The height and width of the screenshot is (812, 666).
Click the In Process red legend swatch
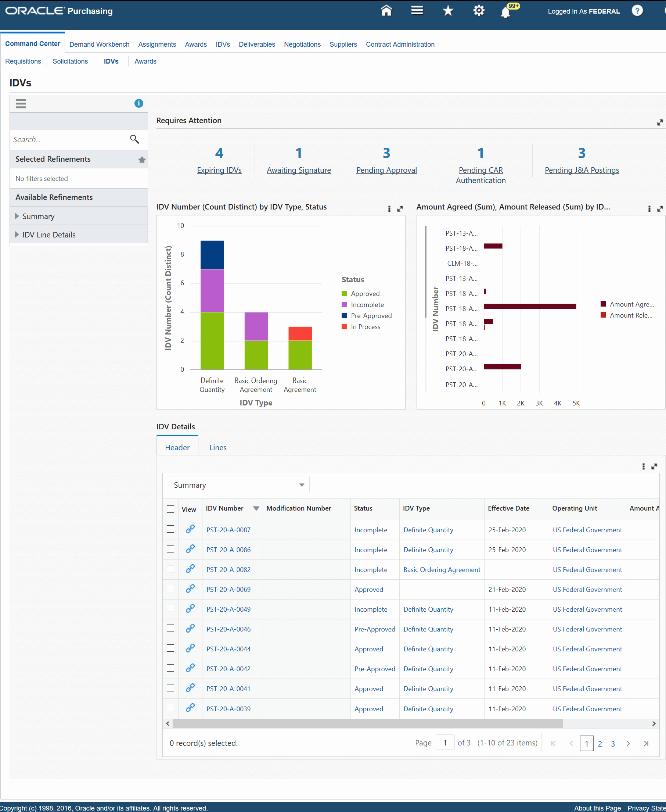(344, 327)
